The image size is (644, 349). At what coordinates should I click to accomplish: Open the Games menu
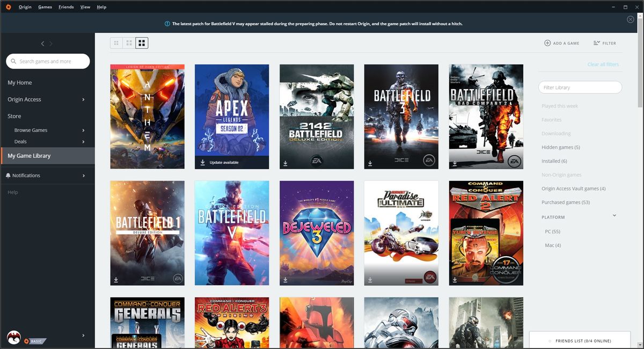coord(45,6)
